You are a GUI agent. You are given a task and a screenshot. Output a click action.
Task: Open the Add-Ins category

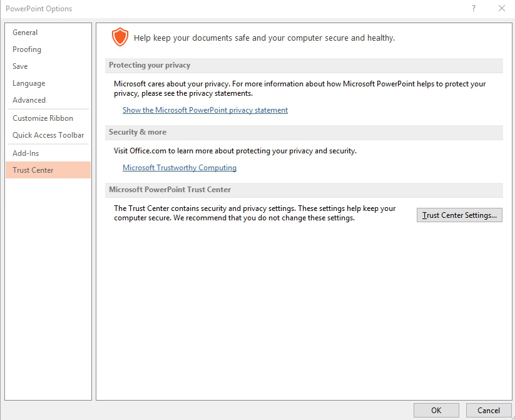(x=48, y=153)
